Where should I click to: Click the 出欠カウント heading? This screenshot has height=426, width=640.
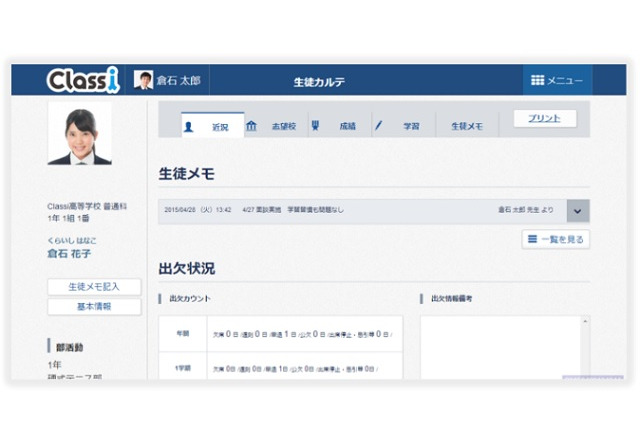(190, 298)
